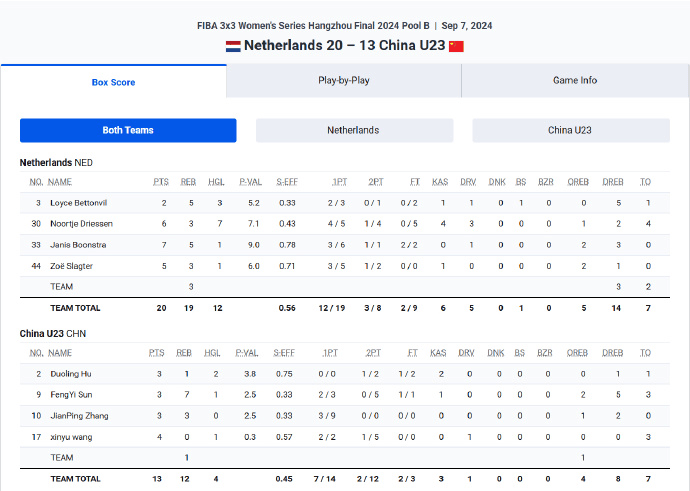Filter box score to Netherlands only
This screenshot has height=491, width=690.
click(353, 130)
